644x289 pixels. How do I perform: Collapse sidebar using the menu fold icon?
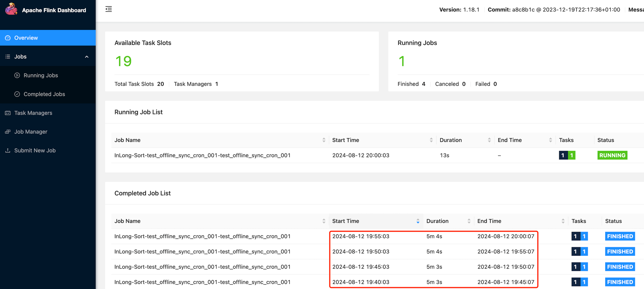109,9
